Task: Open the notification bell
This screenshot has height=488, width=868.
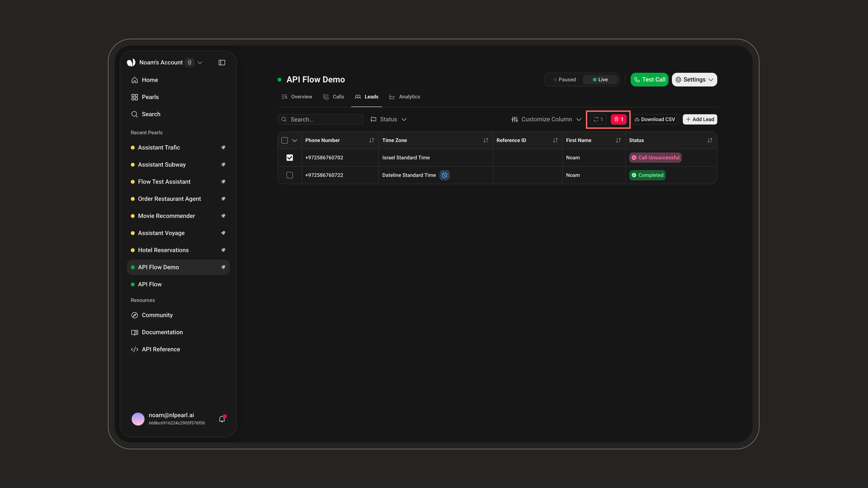Action: (222, 419)
